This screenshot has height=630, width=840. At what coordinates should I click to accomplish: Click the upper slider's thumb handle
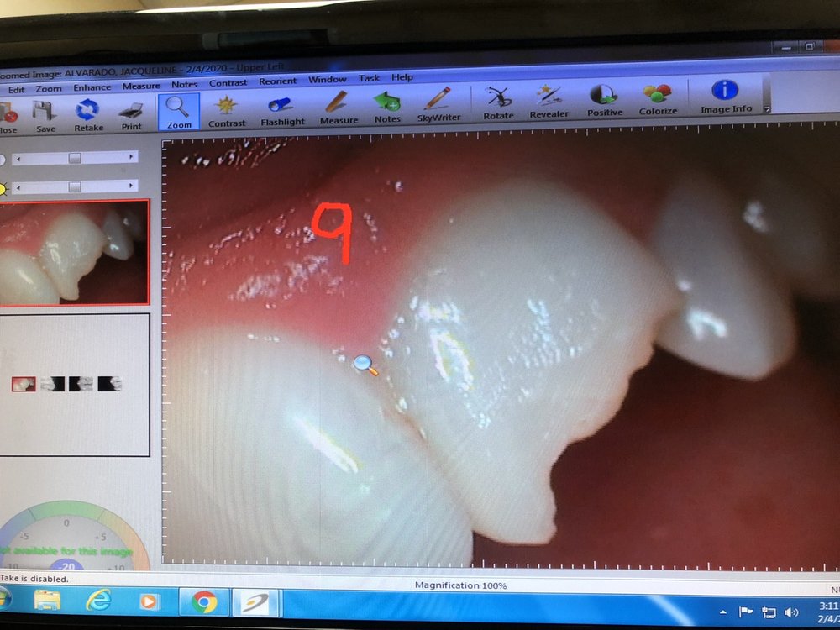click(75, 158)
